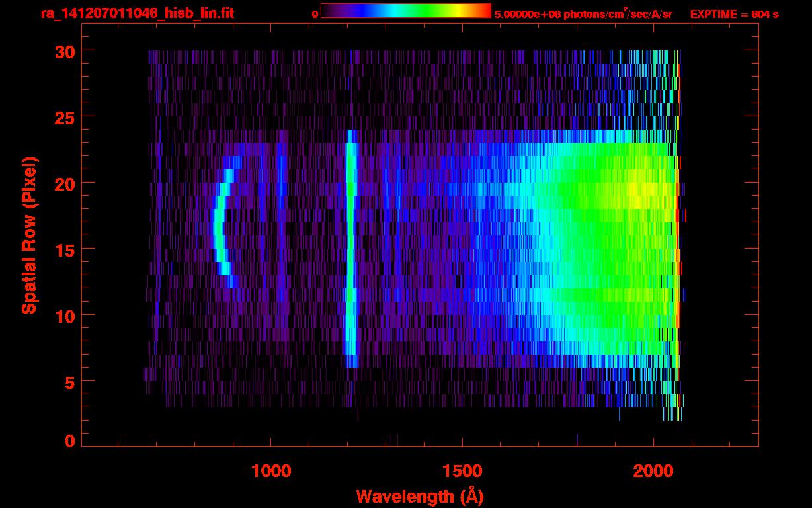Click the color bar minimum label 0

pyautogui.click(x=315, y=14)
